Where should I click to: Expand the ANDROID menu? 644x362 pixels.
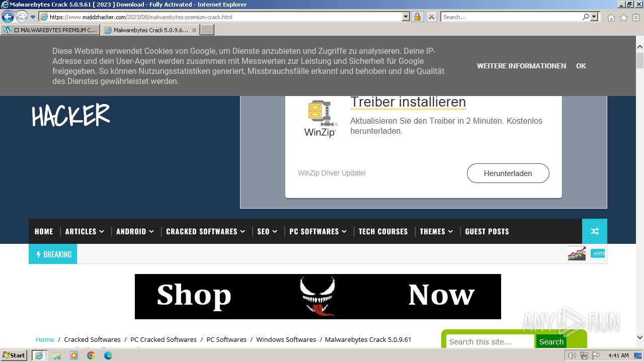[x=135, y=231]
